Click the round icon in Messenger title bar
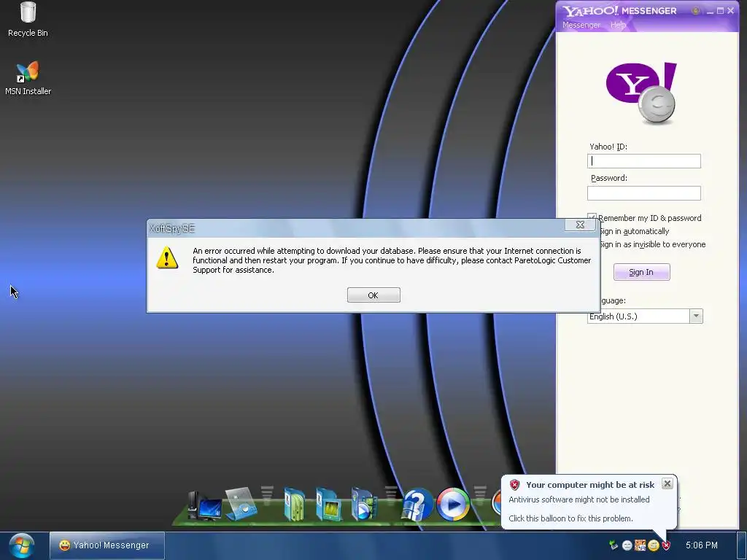 coord(695,10)
